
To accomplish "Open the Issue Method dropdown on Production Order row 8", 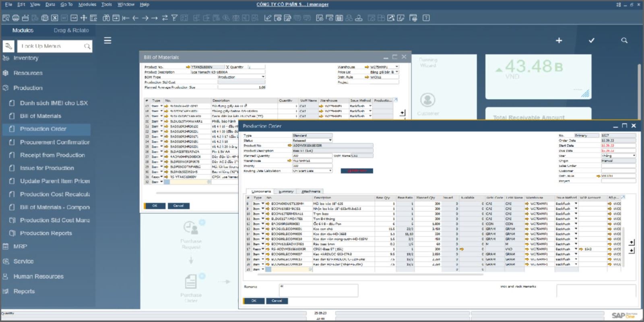I will (576, 203).
